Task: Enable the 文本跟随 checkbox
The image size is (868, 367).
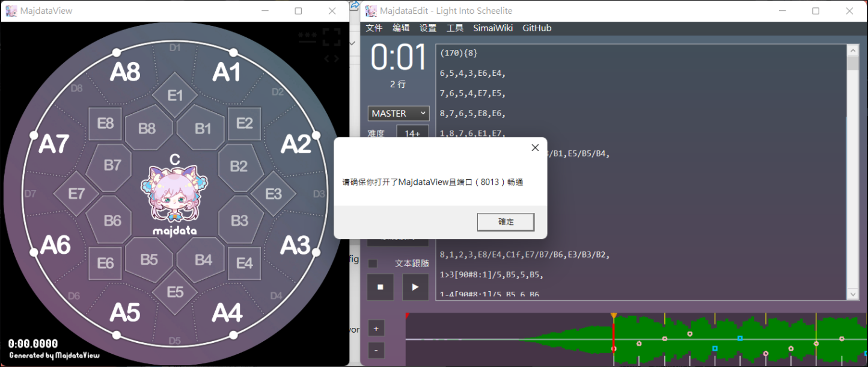Action: point(372,264)
